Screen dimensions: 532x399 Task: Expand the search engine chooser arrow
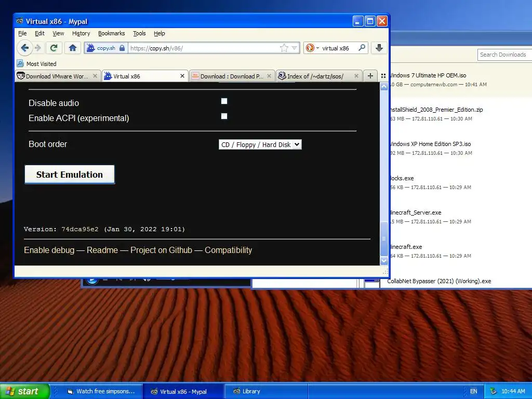[317, 48]
